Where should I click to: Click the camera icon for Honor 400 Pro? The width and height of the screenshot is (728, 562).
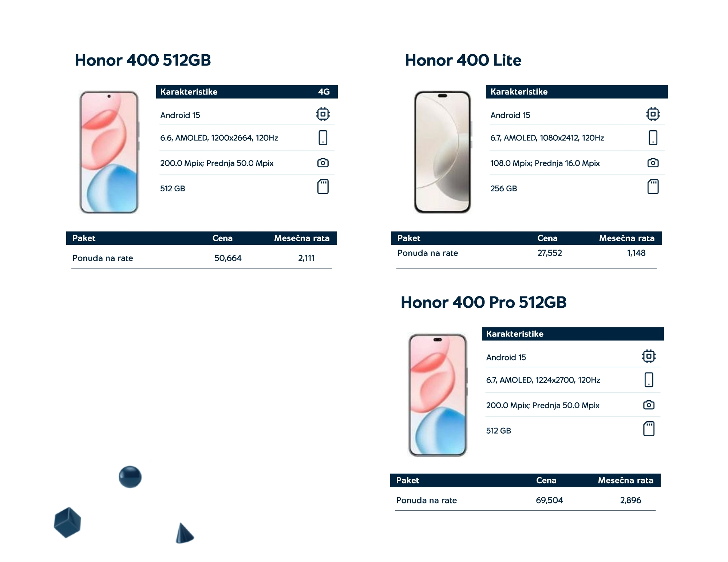[648, 405]
